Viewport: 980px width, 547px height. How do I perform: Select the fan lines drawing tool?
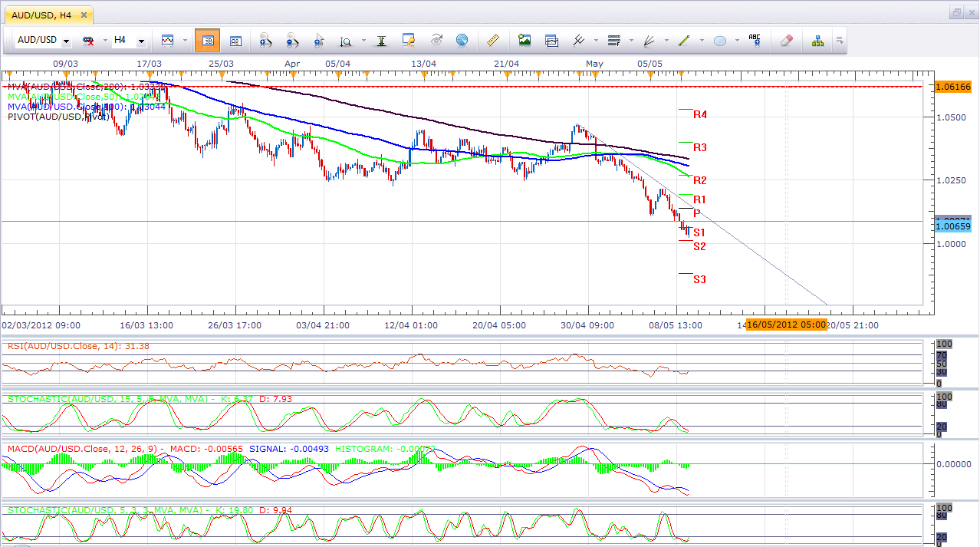(x=649, y=41)
